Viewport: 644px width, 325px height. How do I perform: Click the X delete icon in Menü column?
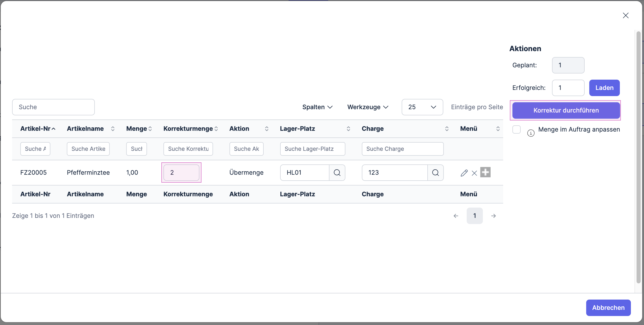point(474,173)
